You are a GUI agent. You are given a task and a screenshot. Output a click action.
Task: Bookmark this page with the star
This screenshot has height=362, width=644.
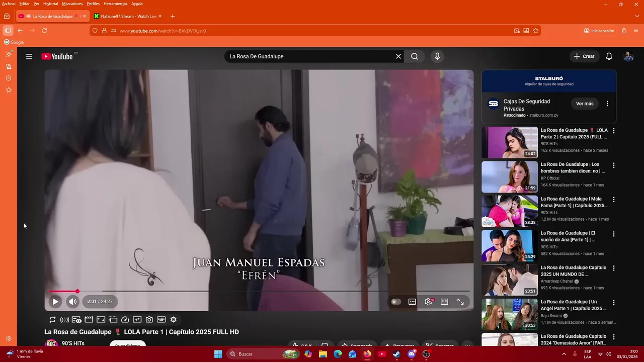(x=536, y=31)
